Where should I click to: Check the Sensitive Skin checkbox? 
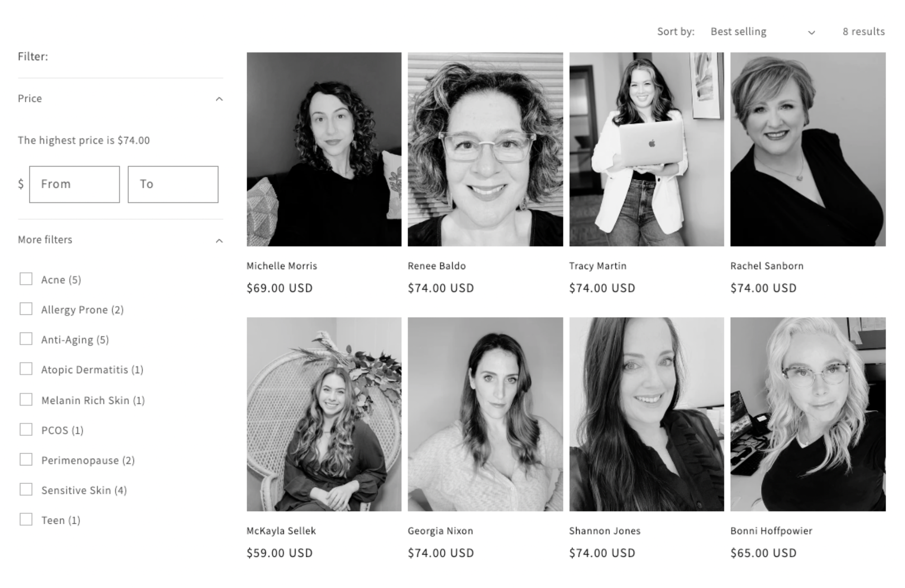[26, 489]
